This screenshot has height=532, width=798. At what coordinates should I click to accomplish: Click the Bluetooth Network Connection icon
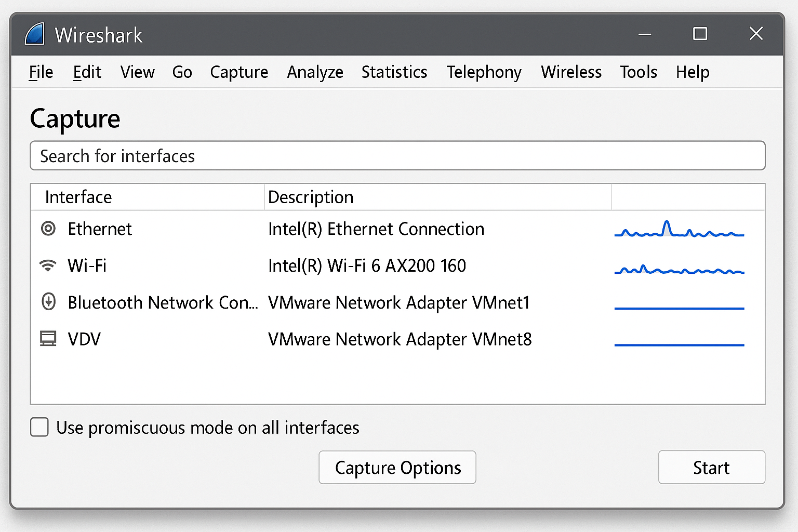point(48,302)
